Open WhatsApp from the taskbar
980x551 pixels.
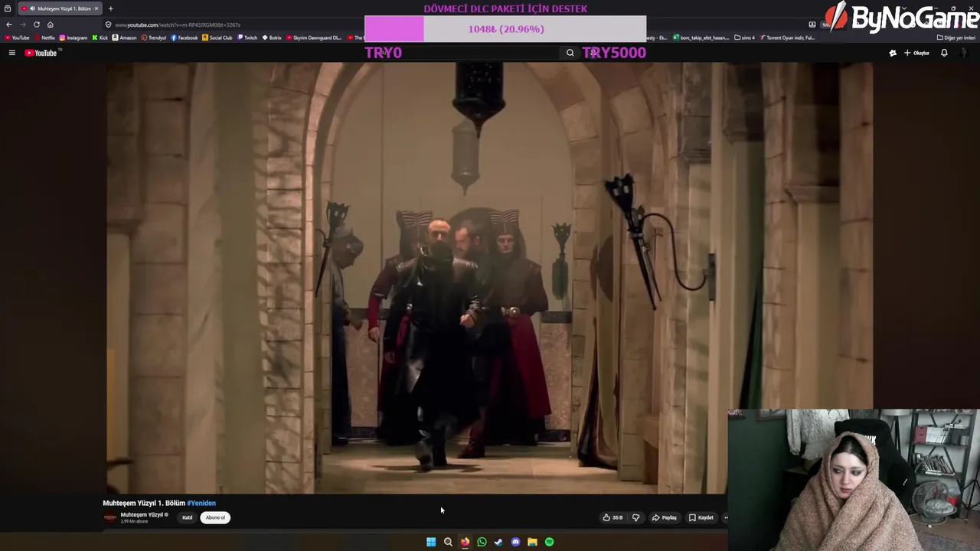point(482,542)
